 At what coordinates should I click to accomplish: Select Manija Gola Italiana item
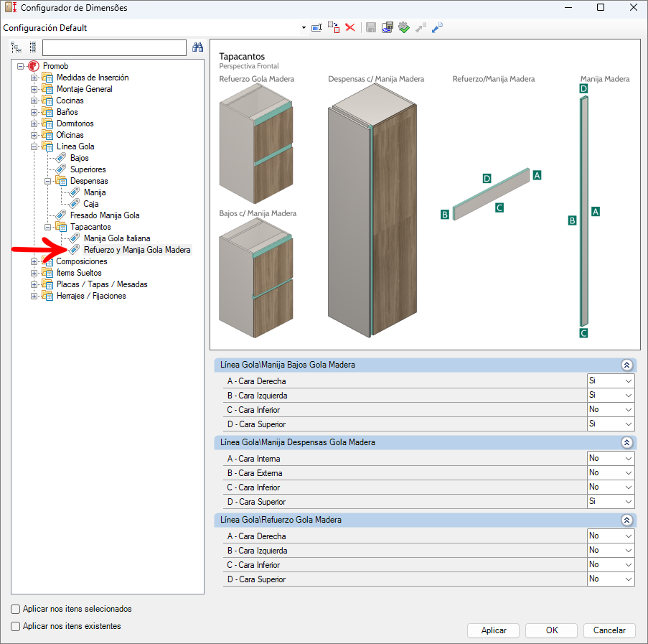pos(117,238)
